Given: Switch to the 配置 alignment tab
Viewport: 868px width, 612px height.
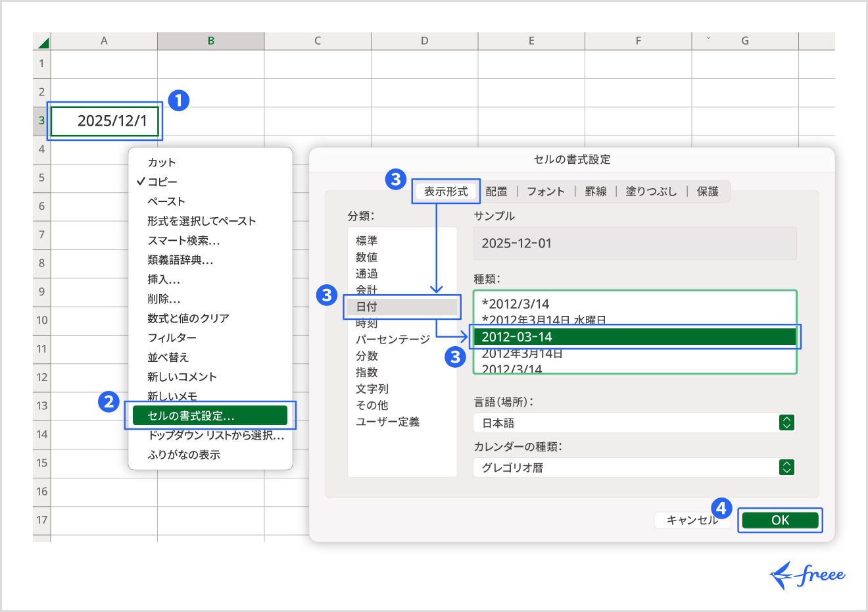Looking at the screenshot, I should pos(496,191).
